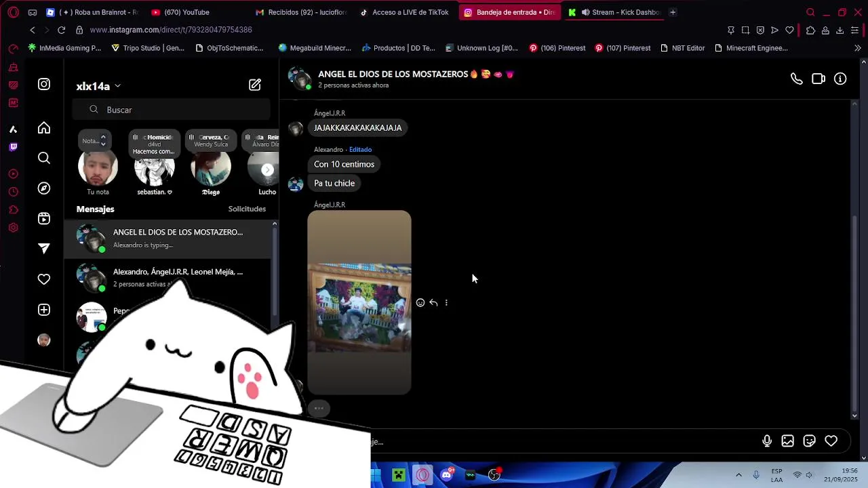
Task: Switch to Roba un Brainrot tab
Action: (x=93, y=12)
